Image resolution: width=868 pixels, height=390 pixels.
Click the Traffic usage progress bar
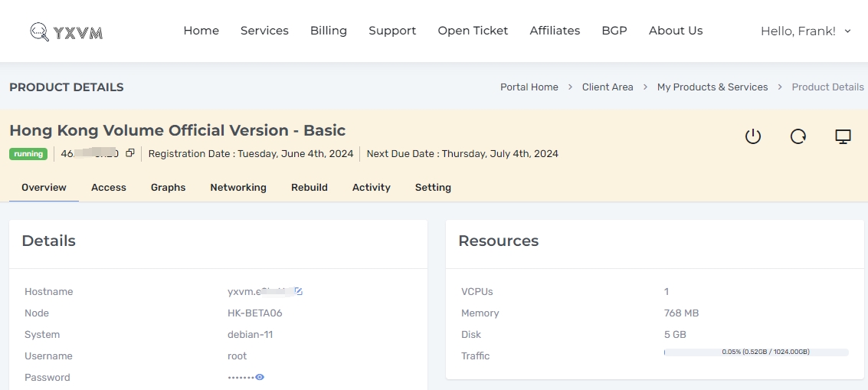click(756, 352)
